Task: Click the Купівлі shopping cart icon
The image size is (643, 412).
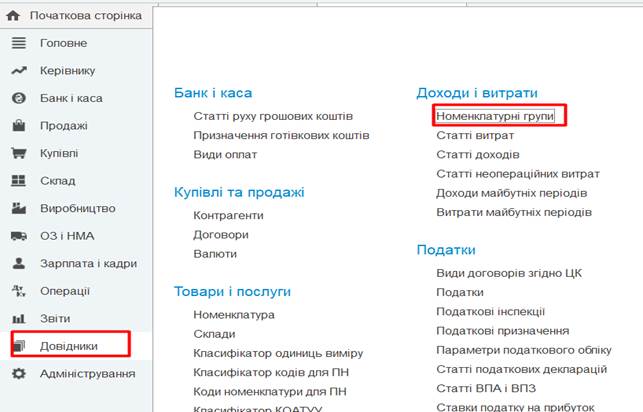Action: tap(17, 153)
